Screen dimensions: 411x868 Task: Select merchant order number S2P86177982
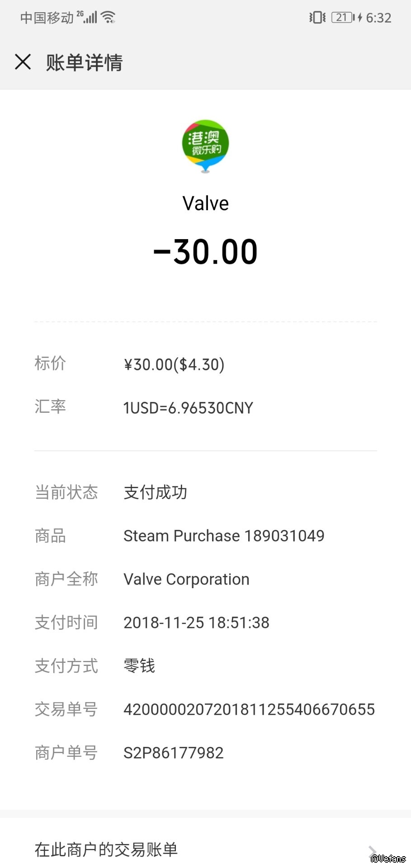(174, 753)
